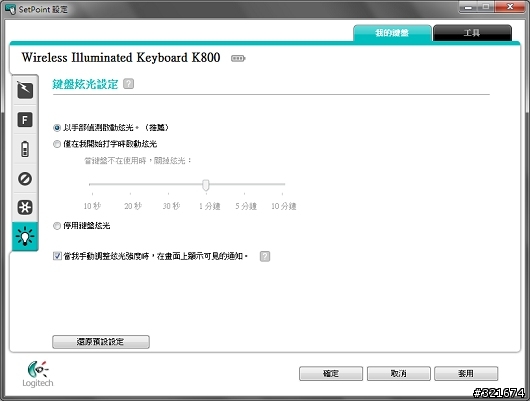Click the Logitech logo
The image size is (530, 401).
coord(38,374)
